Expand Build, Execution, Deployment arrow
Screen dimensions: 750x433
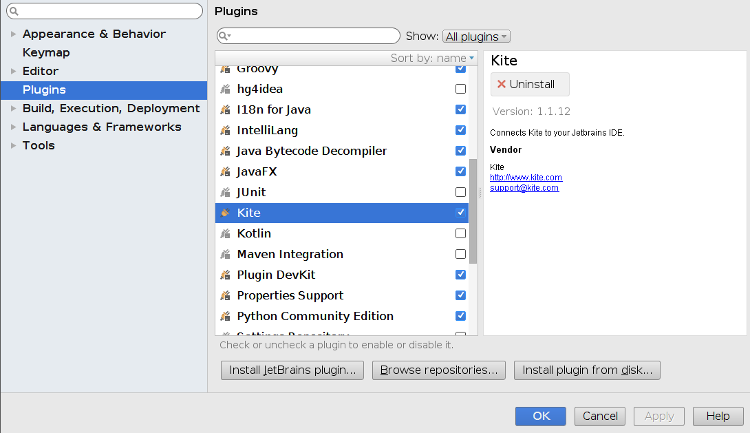(13, 109)
